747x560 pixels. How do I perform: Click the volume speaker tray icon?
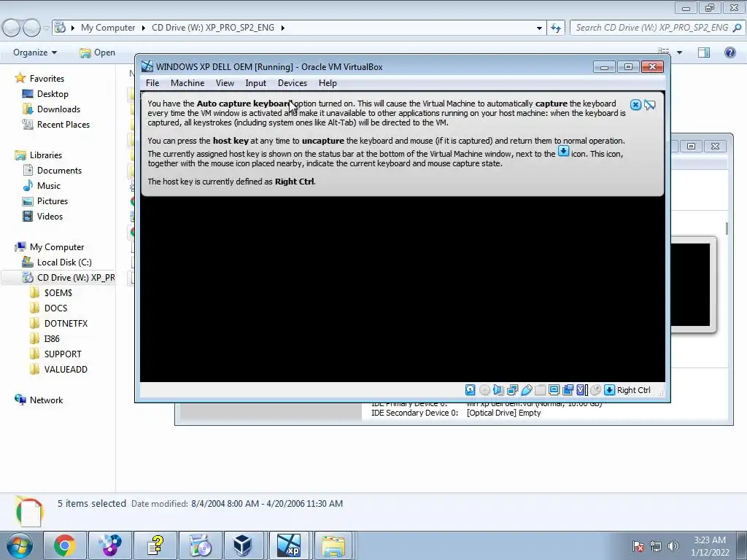coord(673,546)
